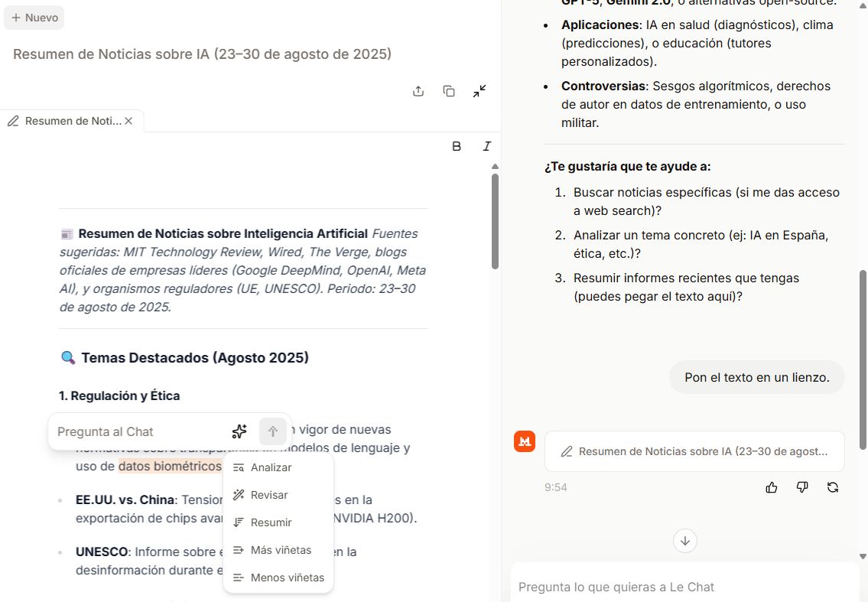
Task: Copy the canvas content with the copy icon
Action: (x=449, y=91)
